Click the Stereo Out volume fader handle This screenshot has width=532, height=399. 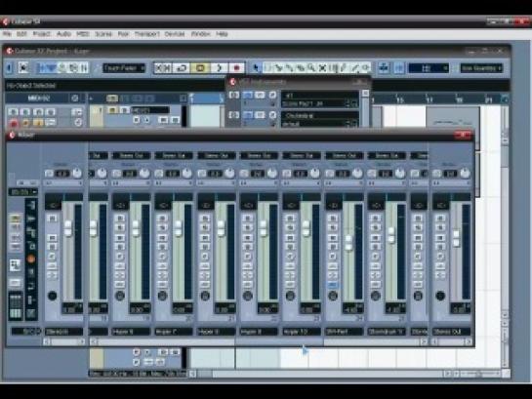[456, 239]
